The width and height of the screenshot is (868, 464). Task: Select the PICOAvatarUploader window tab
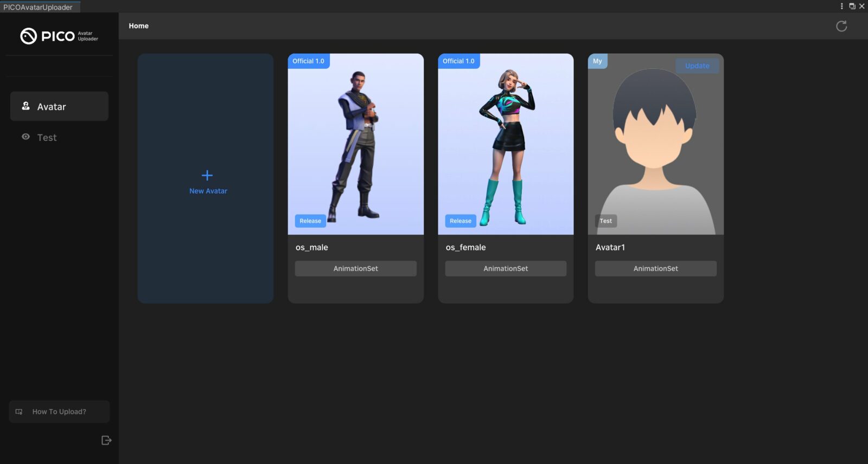click(x=39, y=7)
